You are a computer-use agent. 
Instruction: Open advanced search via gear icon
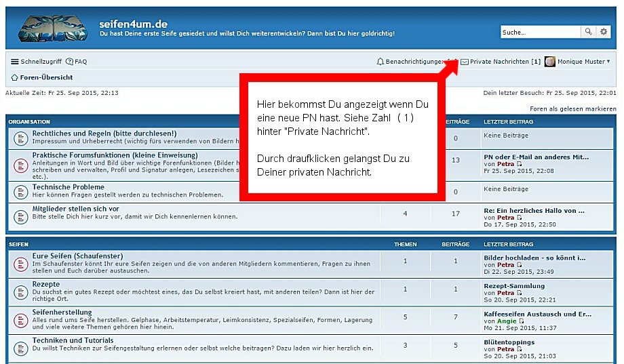[x=604, y=32]
